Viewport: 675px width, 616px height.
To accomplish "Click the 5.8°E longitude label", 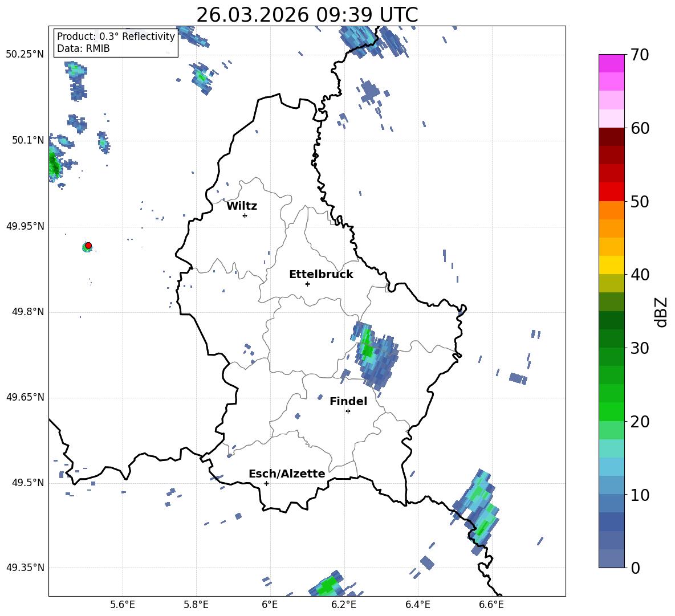I will pos(196,605).
